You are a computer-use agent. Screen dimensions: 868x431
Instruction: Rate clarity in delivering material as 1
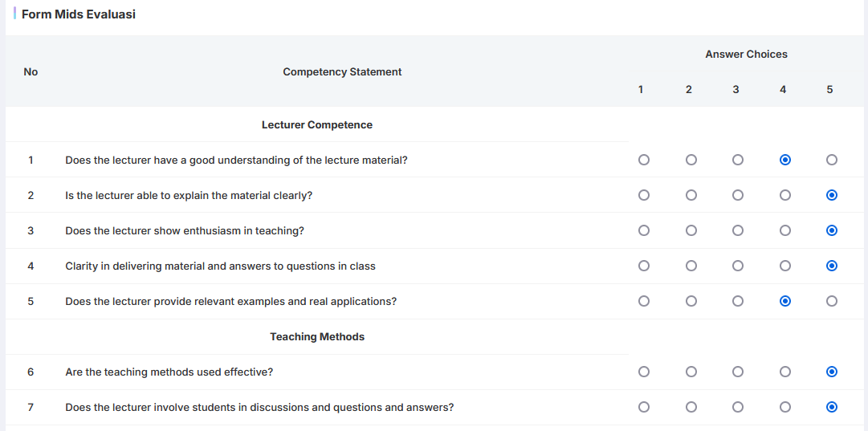click(x=643, y=266)
